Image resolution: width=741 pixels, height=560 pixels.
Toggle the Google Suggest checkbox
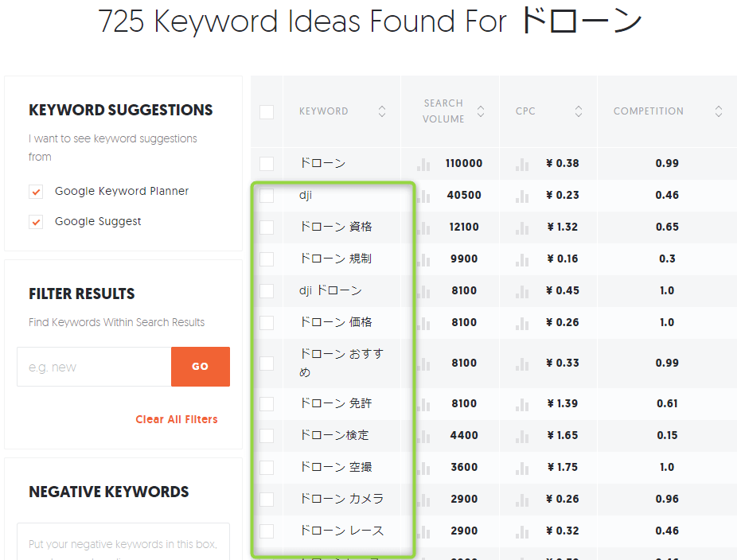pyautogui.click(x=36, y=222)
